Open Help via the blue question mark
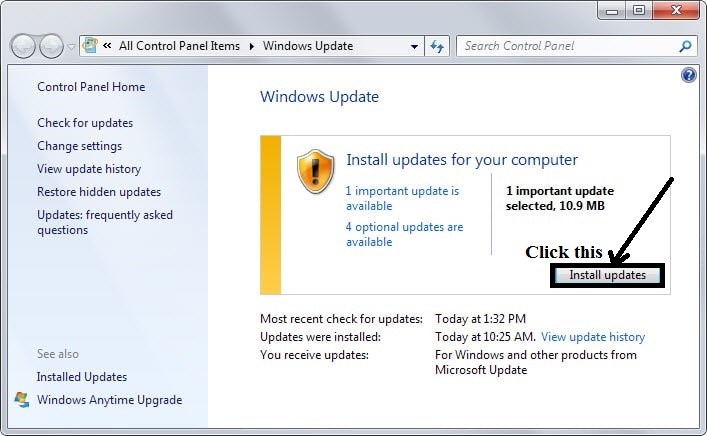The width and height of the screenshot is (707, 436). [688, 76]
